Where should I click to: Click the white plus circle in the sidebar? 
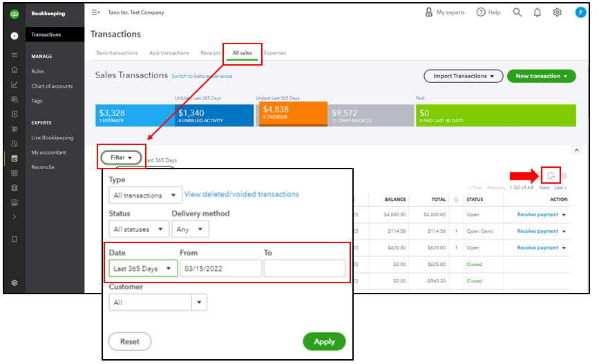point(15,36)
